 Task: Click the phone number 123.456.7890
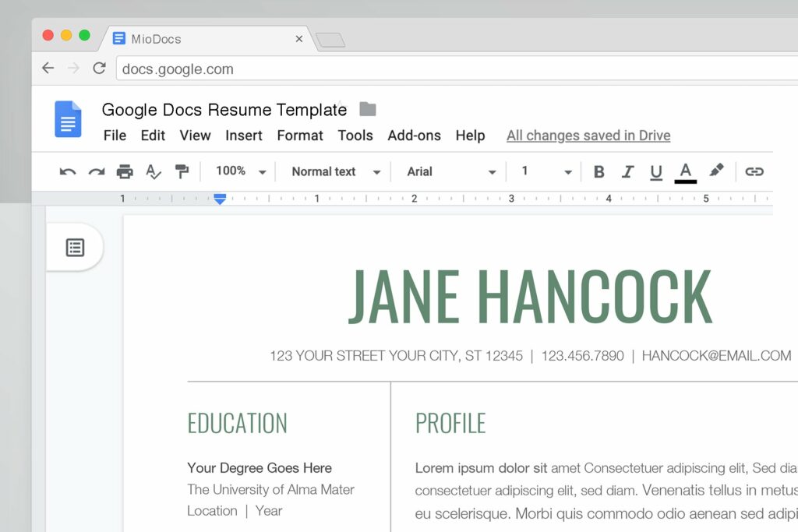583,355
